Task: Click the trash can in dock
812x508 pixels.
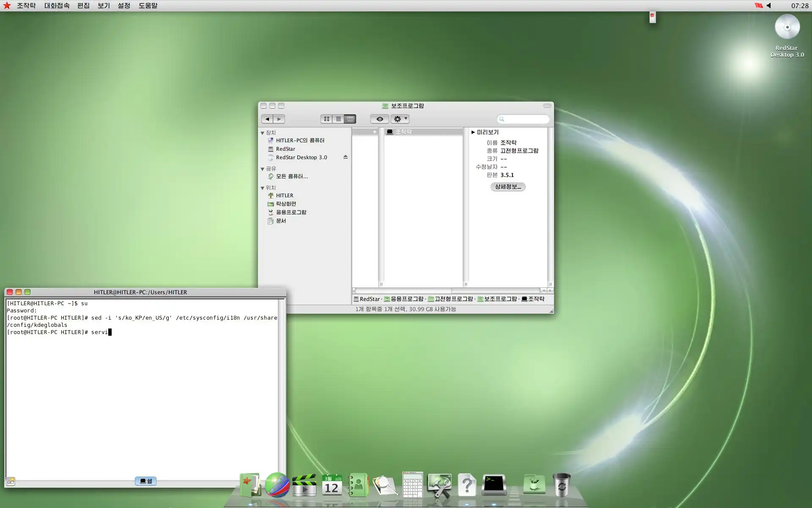Action: pos(561,485)
